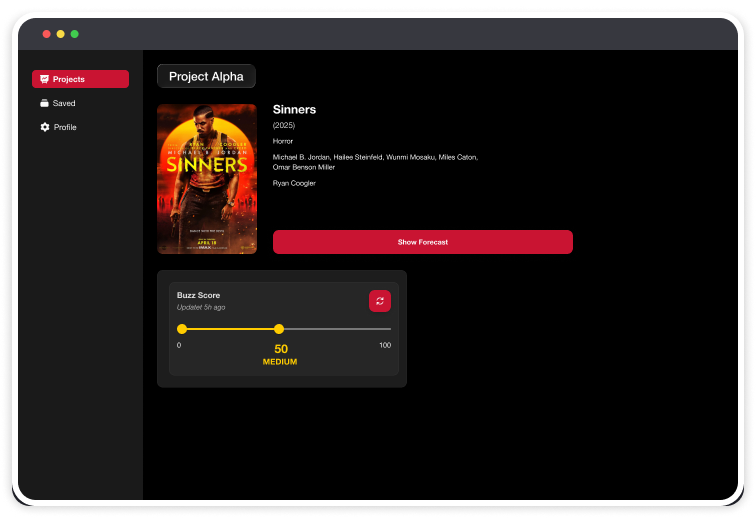
Task: Refresh the Buzz Score
Action: pos(380,301)
